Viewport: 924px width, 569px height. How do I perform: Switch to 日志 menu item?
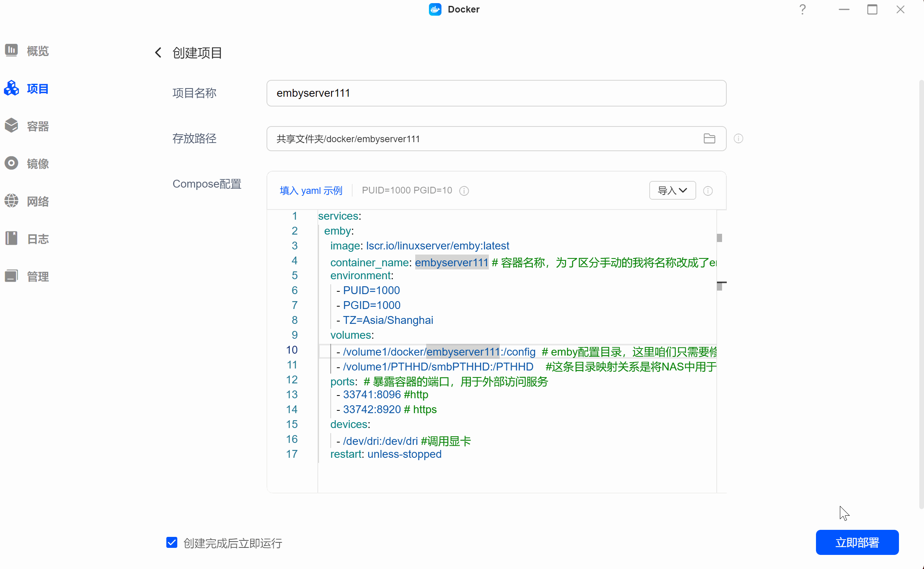pos(38,239)
